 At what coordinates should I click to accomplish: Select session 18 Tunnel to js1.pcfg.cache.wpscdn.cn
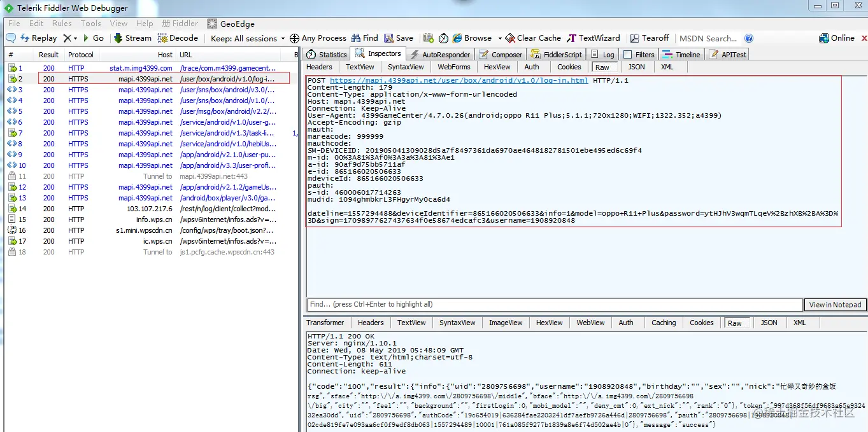(151, 252)
